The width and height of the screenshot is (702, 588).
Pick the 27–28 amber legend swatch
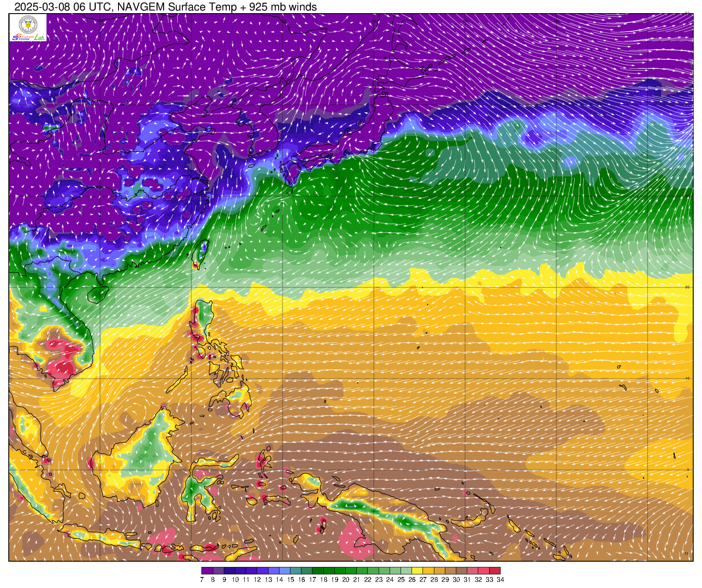[429, 571]
